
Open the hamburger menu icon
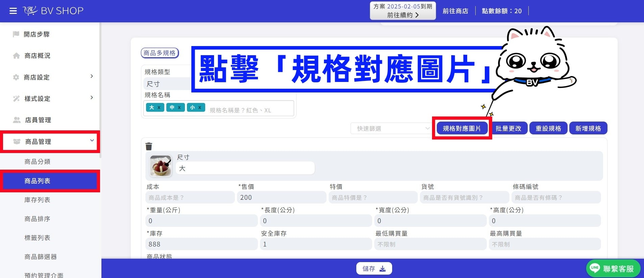[x=13, y=11]
